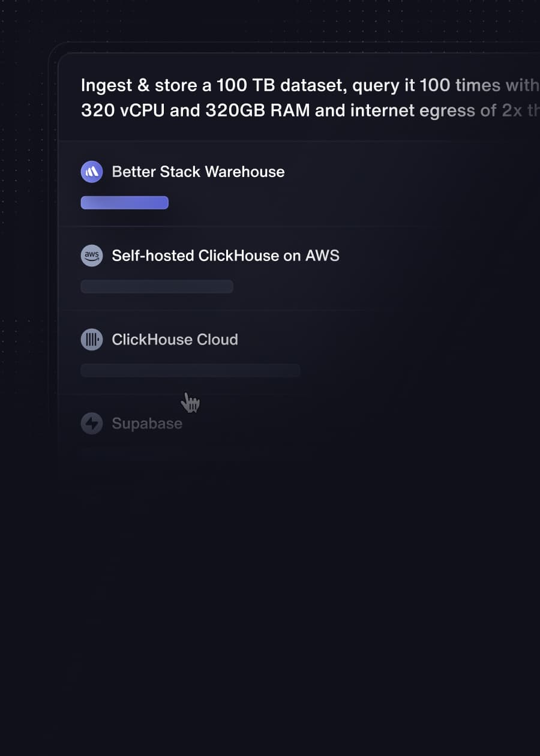540x756 pixels.
Task: Click the ClickHouse Cloud cost bar
Action: click(191, 370)
